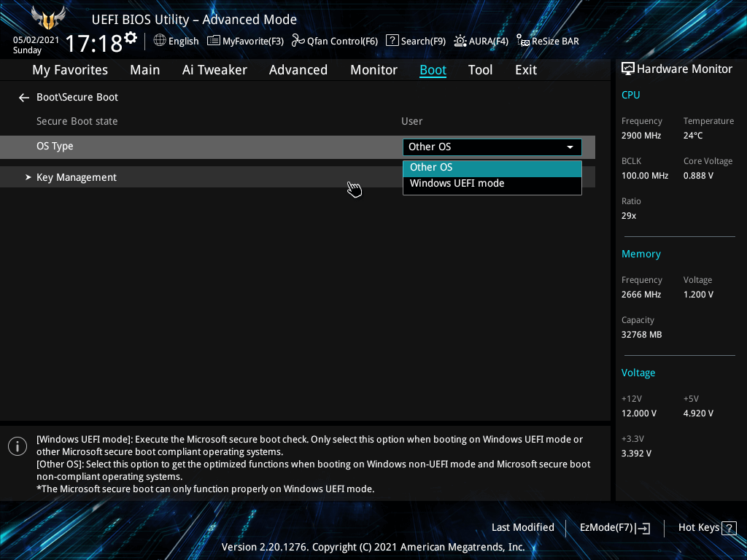Open MyFavorite(F3) list
The width and height of the screenshot is (747, 560).
click(x=245, y=41)
